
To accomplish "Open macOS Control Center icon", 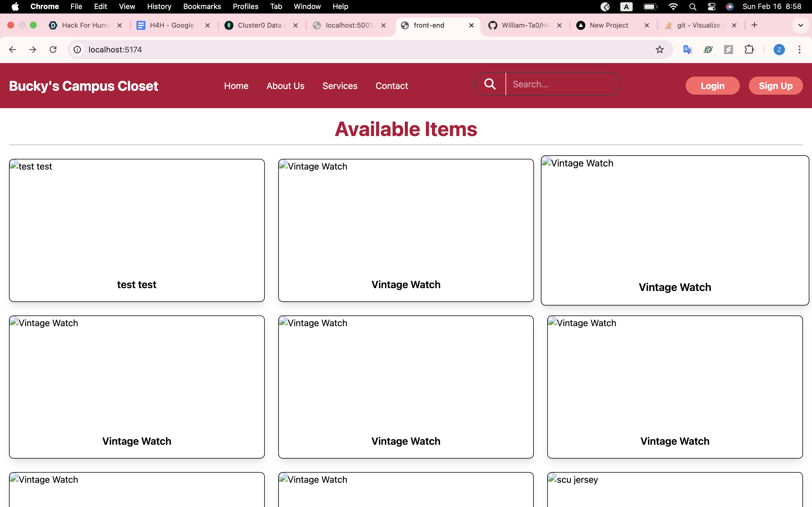I will (711, 7).
